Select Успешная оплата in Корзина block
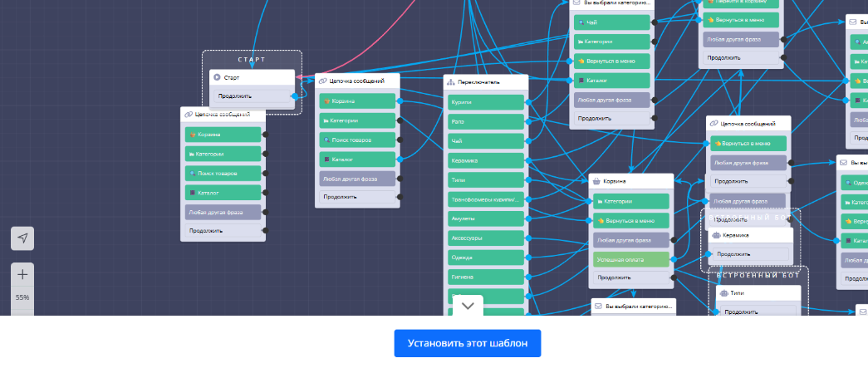The width and height of the screenshot is (868, 368). tap(630, 259)
